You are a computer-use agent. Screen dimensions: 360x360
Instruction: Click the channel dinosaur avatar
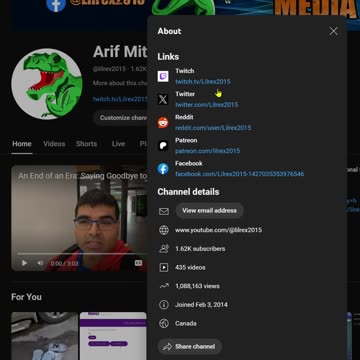[x=47, y=84]
